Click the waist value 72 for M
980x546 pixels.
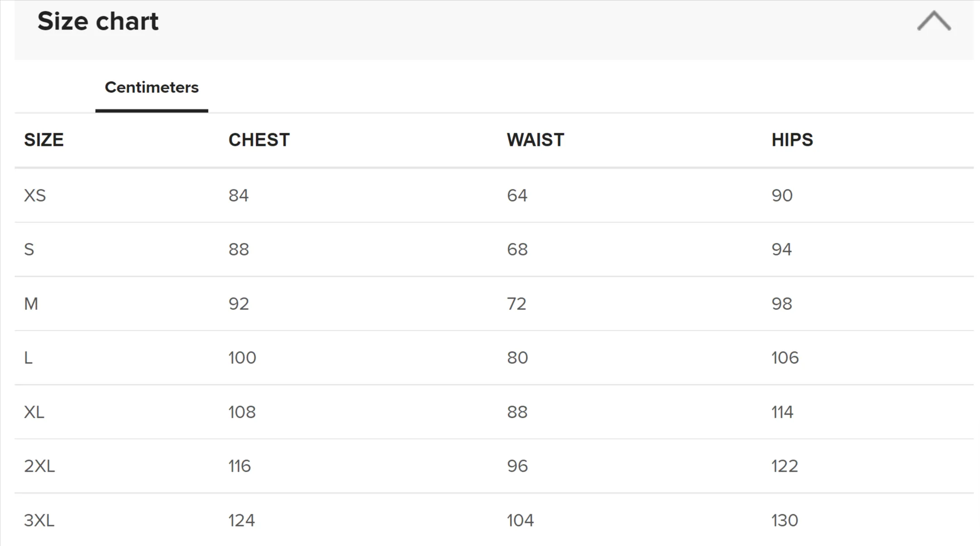click(x=517, y=304)
